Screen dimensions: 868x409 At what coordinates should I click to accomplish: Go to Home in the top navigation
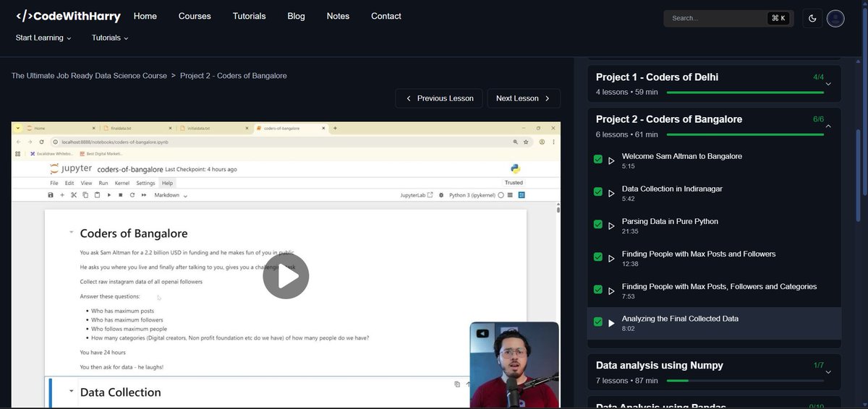[x=145, y=16]
